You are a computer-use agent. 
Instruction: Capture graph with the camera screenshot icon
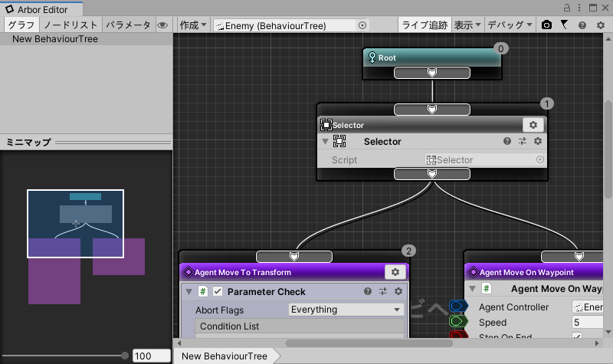pyautogui.click(x=546, y=25)
